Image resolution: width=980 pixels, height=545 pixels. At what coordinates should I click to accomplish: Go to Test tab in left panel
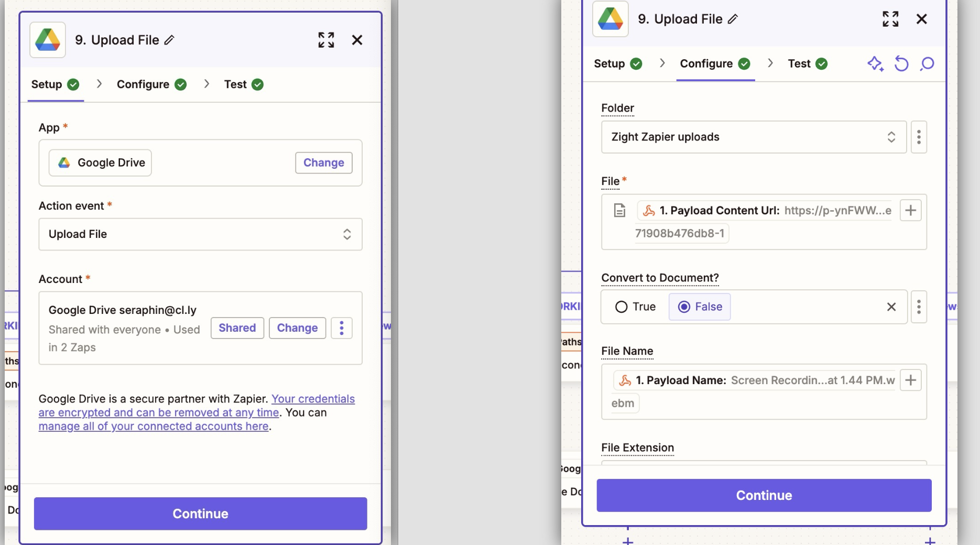244,84
